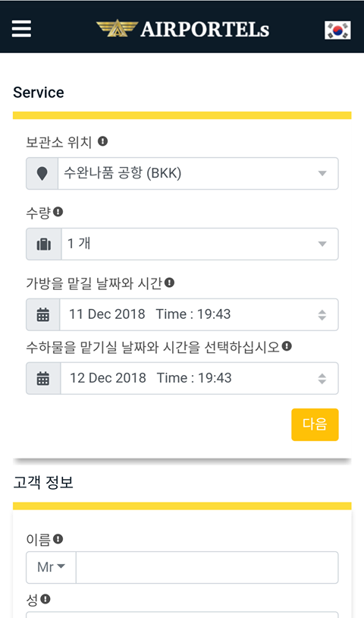
Task: Open 12 Dec 2018 pick-up date picker
Action: coord(199,378)
